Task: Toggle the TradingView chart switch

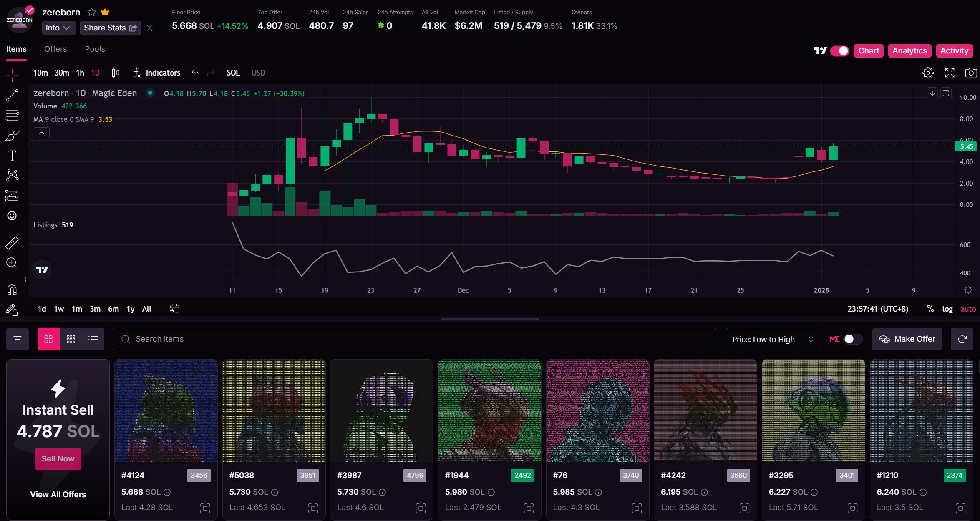Action: pyautogui.click(x=840, y=51)
